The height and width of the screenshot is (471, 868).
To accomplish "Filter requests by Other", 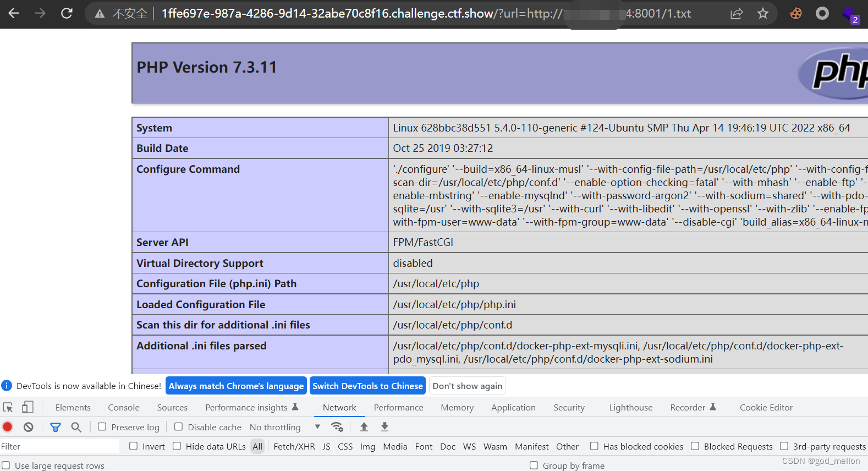I will point(567,446).
